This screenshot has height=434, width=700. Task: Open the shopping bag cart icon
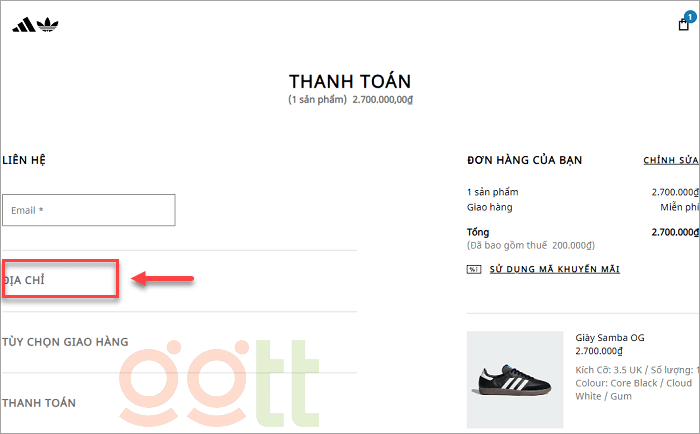point(684,25)
